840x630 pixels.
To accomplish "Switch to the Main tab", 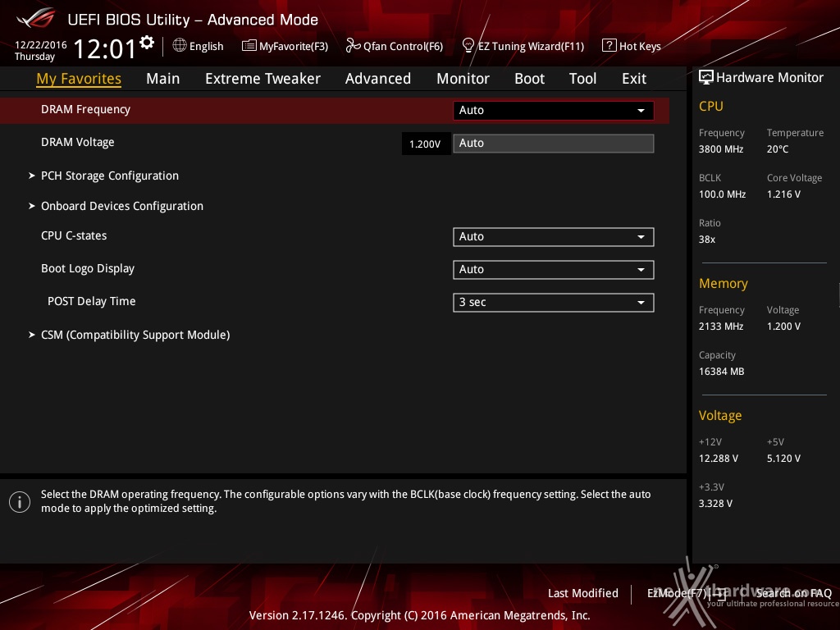I will (163, 79).
